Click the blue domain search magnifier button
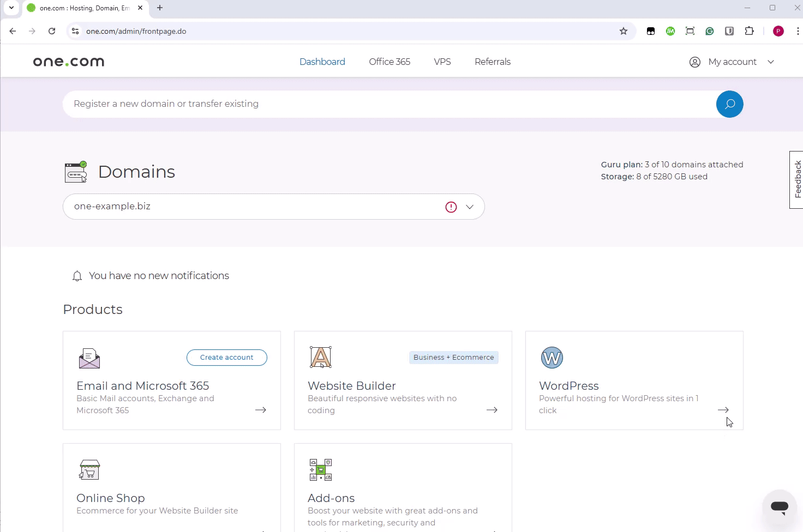This screenshot has height=532, width=803. [729, 104]
